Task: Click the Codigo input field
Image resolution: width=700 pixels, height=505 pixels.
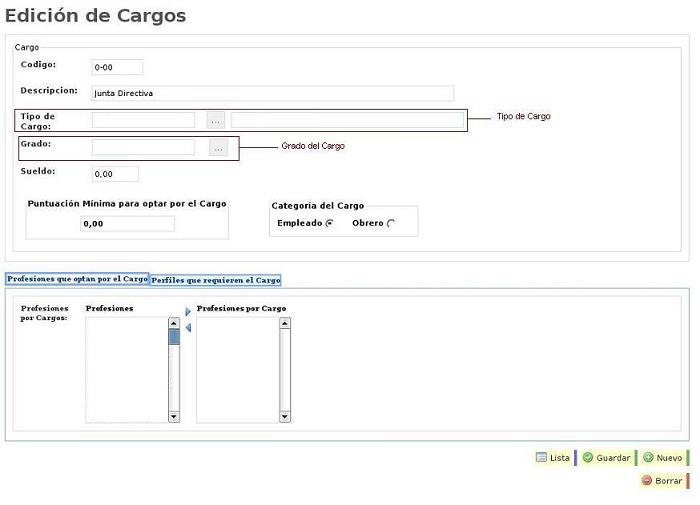Action: pyautogui.click(x=117, y=68)
